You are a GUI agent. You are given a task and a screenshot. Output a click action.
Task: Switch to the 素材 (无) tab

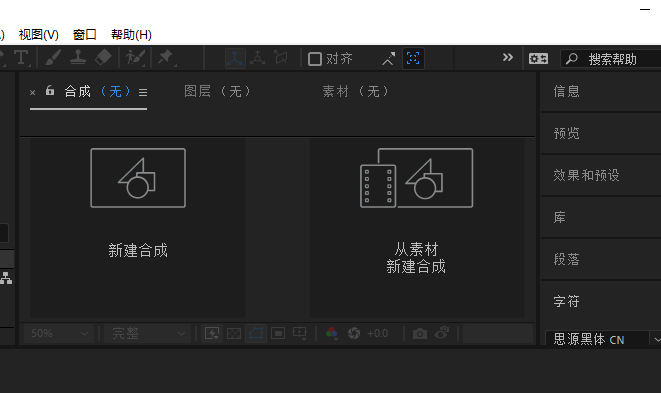(355, 91)
